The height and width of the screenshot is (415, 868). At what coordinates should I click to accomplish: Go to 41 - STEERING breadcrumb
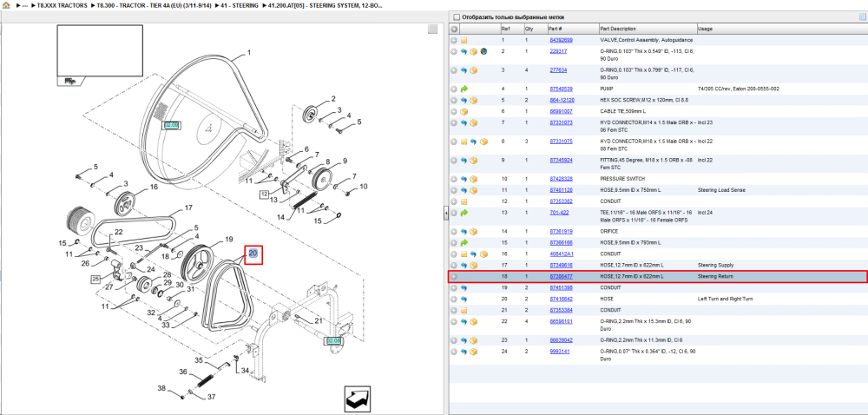240,5
